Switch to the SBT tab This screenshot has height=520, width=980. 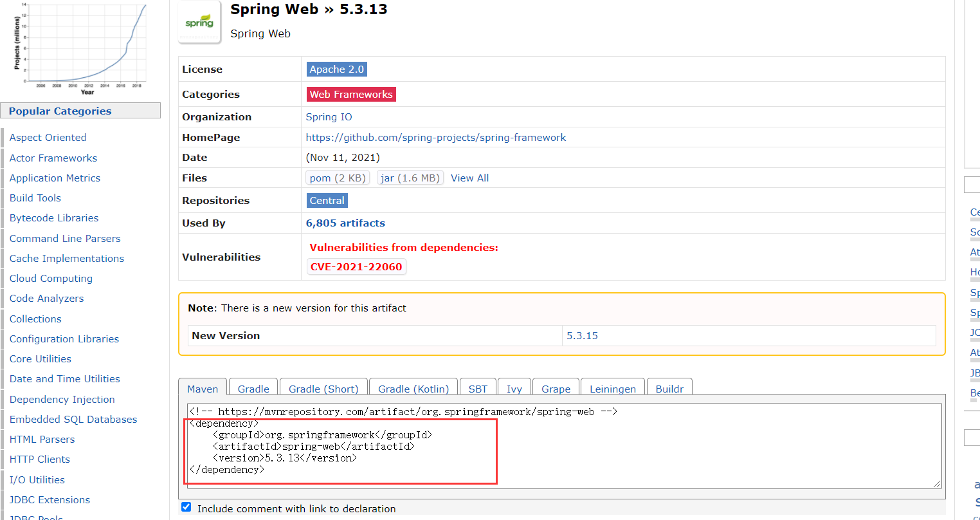pos(478,388)
